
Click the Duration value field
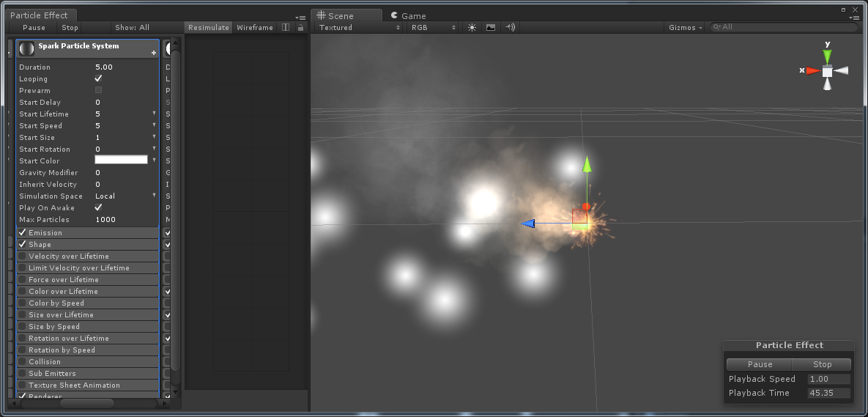click(126, 67)
